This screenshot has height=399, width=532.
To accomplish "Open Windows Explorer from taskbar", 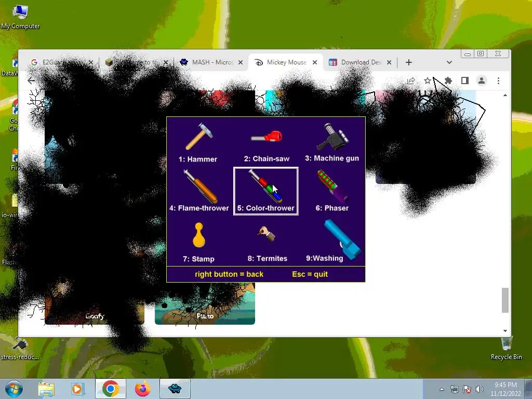I will [x=46, y=389].
